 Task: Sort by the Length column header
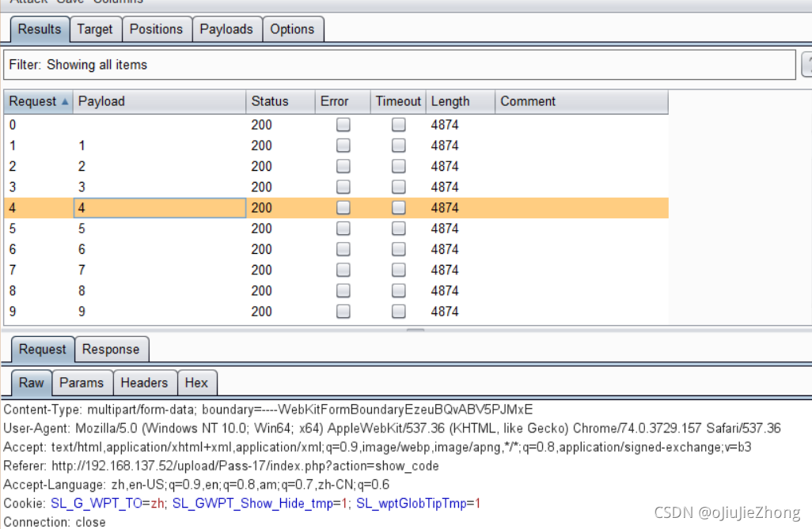[461, 101]
